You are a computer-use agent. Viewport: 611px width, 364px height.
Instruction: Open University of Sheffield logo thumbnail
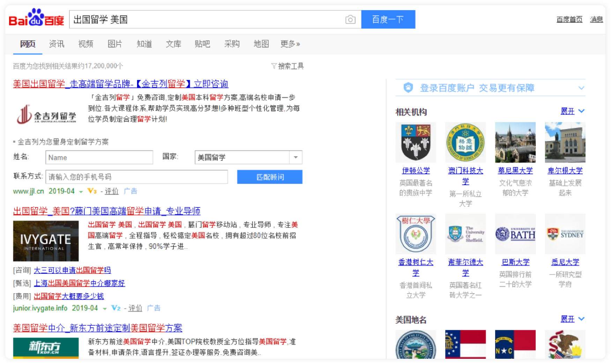pyautogui.click(x=465, y=234)
